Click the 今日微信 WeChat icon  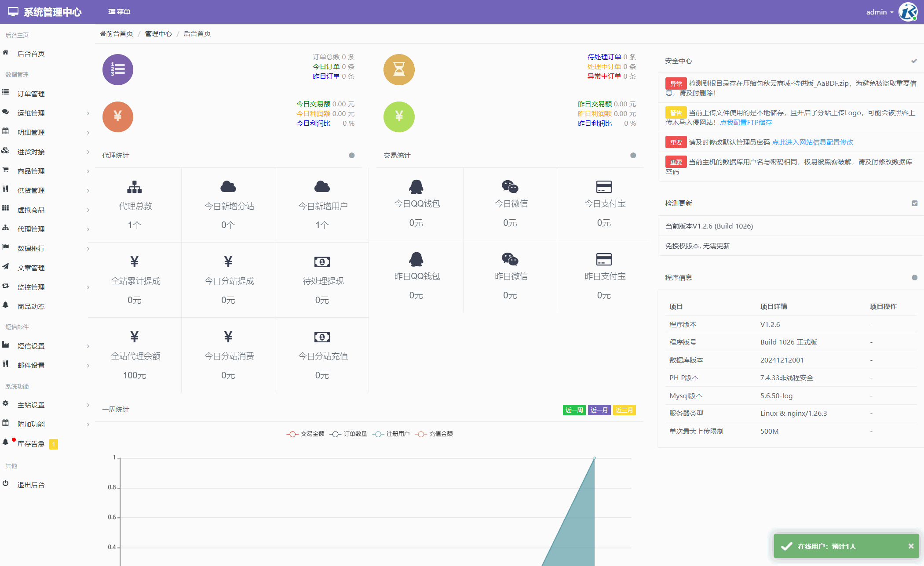[510, 187]
